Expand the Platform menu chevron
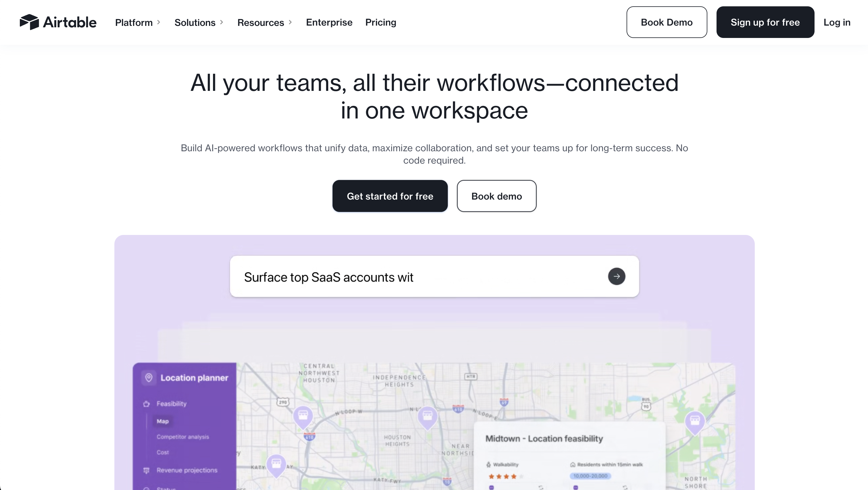 tap(159, 22)
